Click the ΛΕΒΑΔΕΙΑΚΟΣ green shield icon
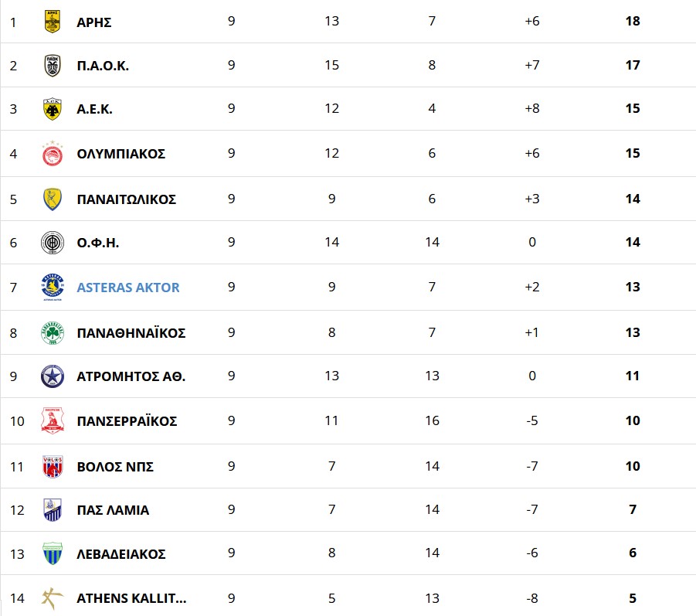The image size is (696, 616). pos(53,553)
